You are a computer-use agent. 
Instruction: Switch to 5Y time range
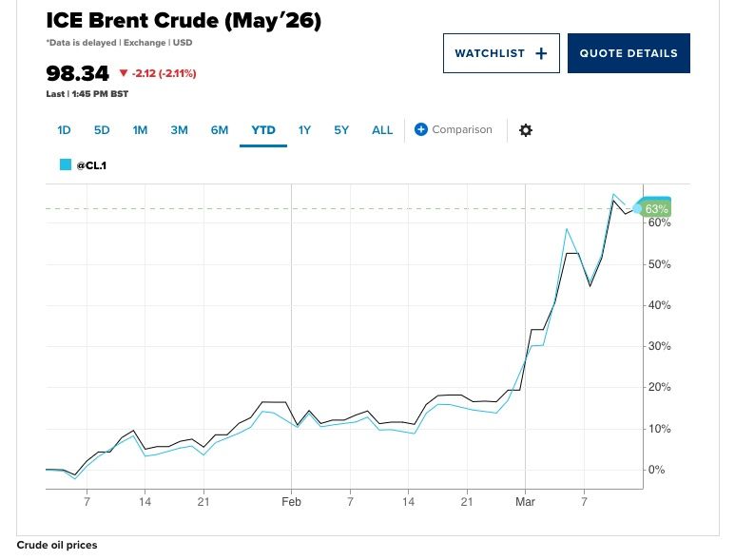pyautogui.click(x=341, y=130)
